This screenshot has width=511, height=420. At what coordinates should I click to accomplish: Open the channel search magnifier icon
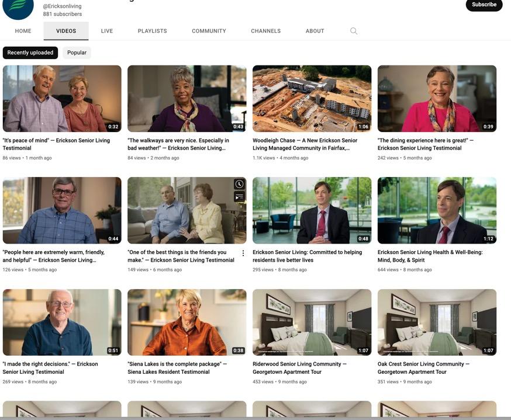pyautogui.click(x=354, y=31)
